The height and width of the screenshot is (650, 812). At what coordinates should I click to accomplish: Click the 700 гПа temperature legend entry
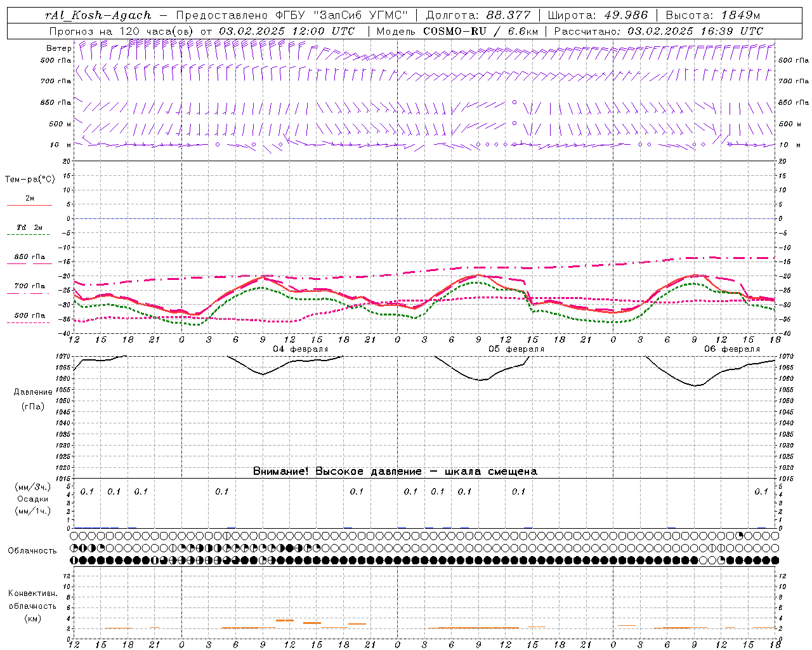30,286
